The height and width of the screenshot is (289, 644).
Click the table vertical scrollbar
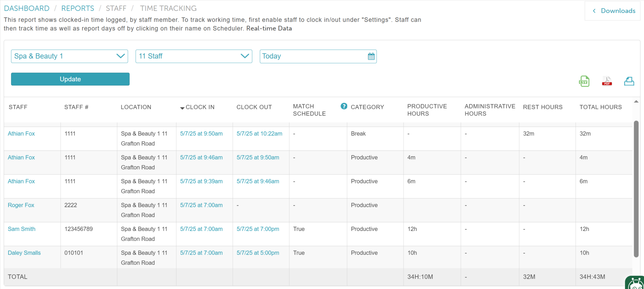636,189
